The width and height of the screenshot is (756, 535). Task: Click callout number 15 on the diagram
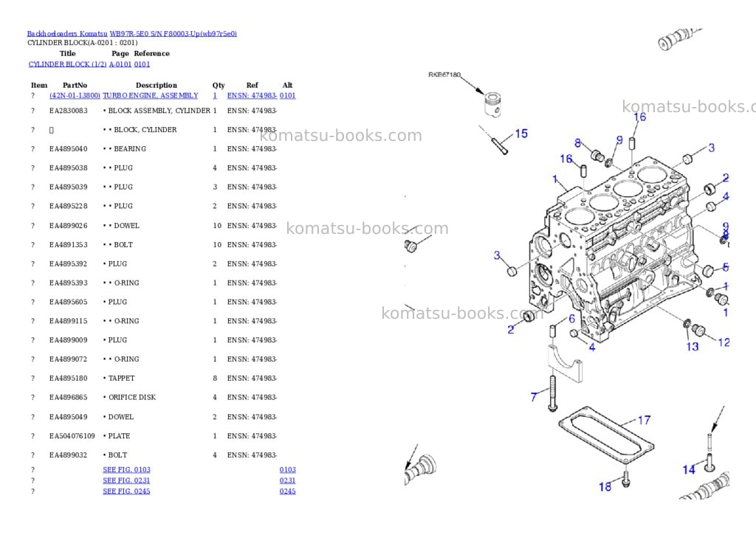click(521, 134)
